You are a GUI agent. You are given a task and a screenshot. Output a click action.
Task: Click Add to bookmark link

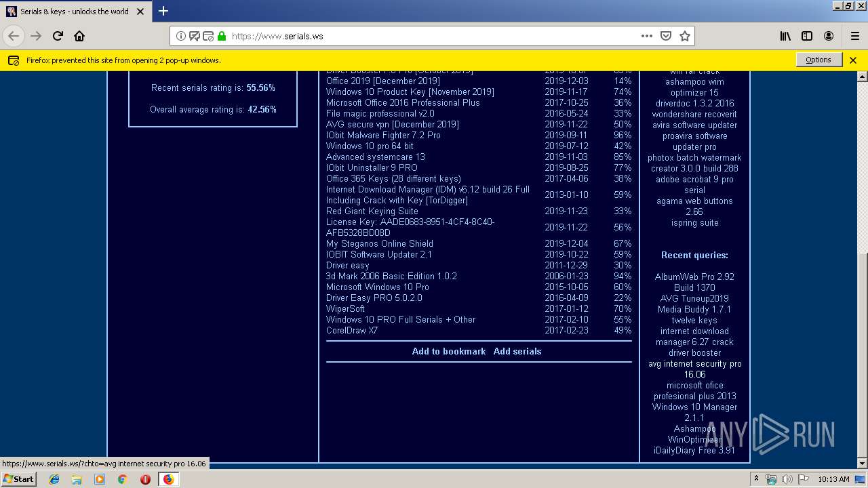pyautogui.click(x=449, y=351)
